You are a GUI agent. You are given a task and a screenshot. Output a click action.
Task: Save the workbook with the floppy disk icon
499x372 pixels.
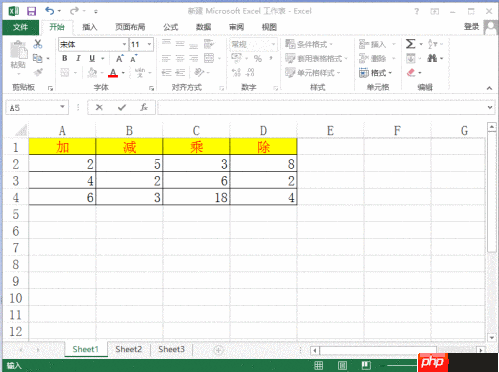tap(31, 11)
